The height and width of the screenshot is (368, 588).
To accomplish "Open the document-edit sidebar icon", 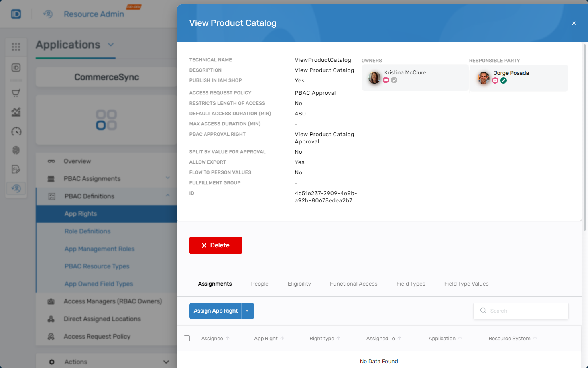I will pyautogui.click(x=16, y=169).
